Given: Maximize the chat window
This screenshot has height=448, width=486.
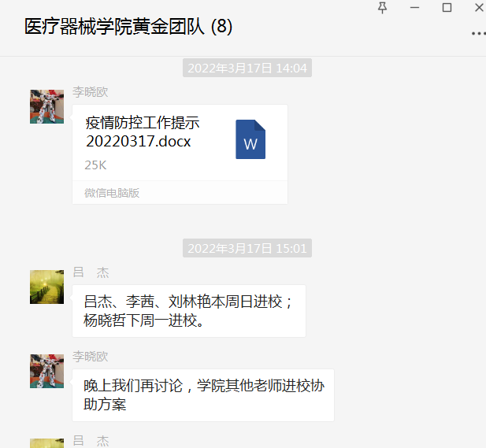Looking at the screenshot, I should 447,8.
